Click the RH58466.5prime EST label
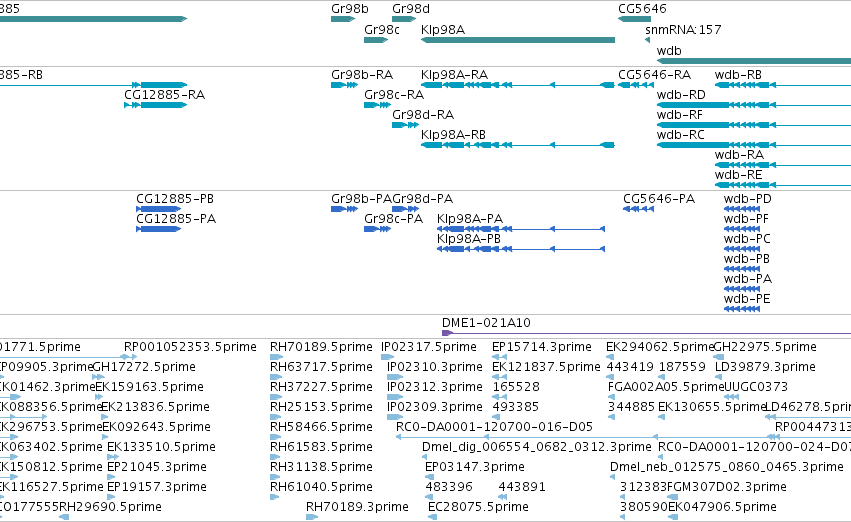 pos(321,427)
